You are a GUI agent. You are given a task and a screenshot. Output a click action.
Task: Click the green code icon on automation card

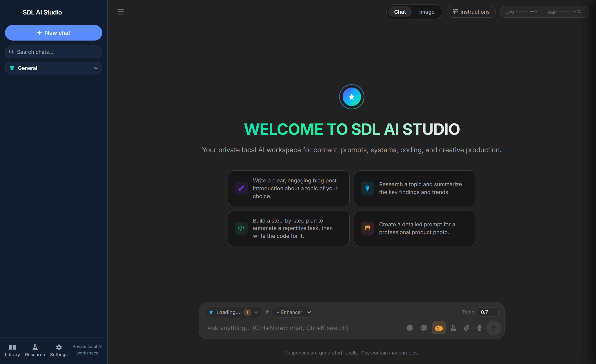pos(241,228)
